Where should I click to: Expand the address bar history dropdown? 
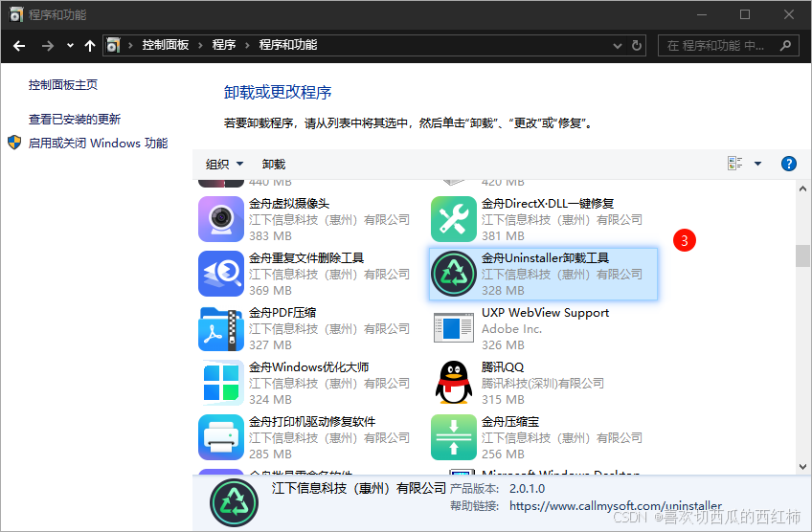[618, 46]
